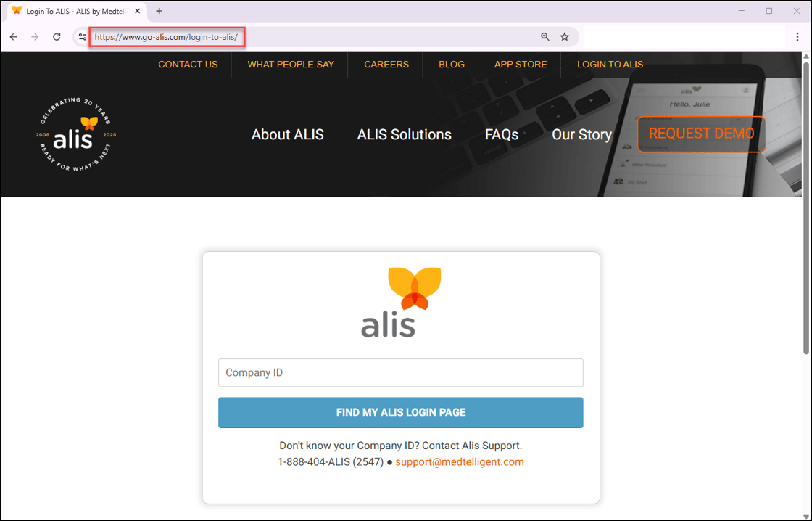This screenshot has width=812, height=521.
Task: Click the FIND MY ALIS LOGIN PAGE button
Action: (401, 412)
